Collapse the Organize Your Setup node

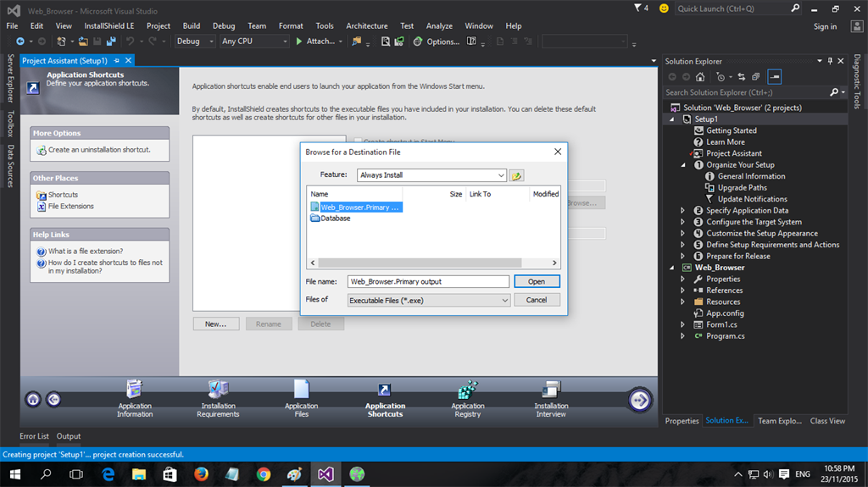(683, 165)
